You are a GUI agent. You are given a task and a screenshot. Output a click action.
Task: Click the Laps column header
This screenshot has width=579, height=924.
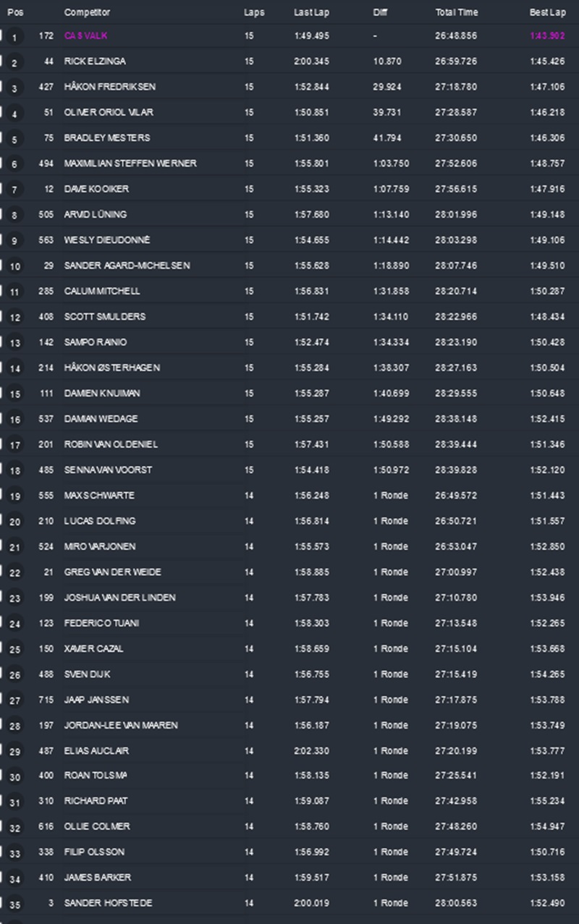point(254,12)
